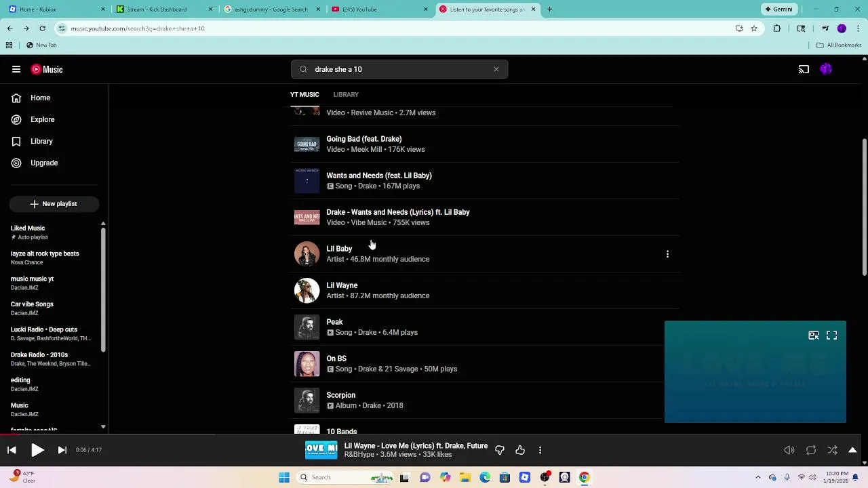Open the Liked Music playlist
This screenshot has height=488, width=868.
(x=51, y=232)
